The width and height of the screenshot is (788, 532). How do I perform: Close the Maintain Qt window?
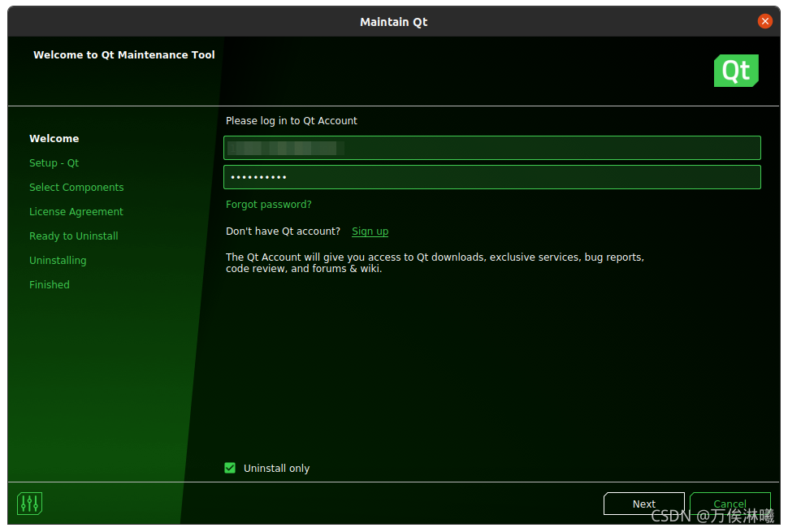click(765, 21)
